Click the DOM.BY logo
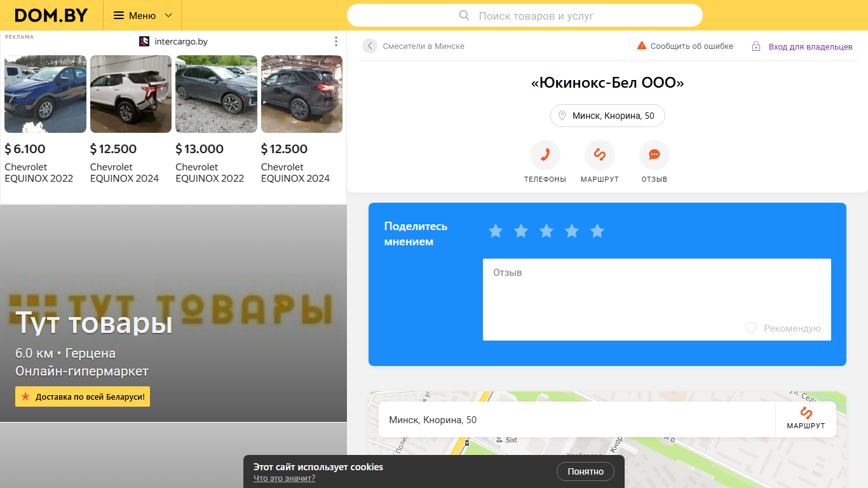This screenshot has width=868, height=488. click(x=51, y=15)
